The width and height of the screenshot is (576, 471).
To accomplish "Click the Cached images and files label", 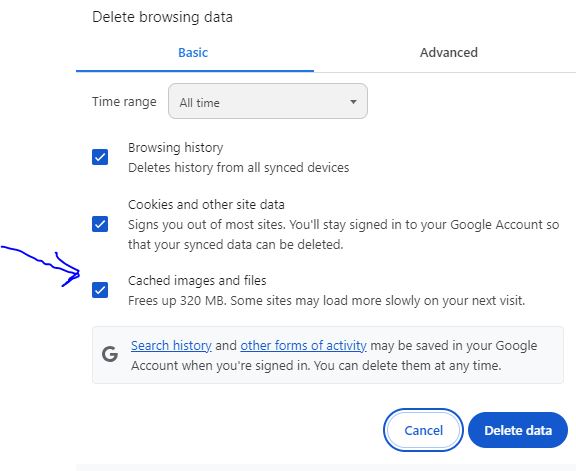I will click(x=197, y=281).
